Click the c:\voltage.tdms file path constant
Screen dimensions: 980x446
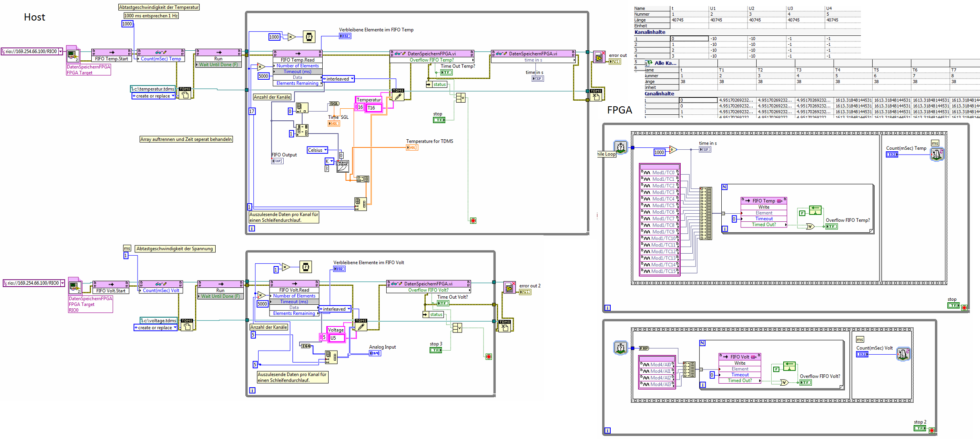159,321
